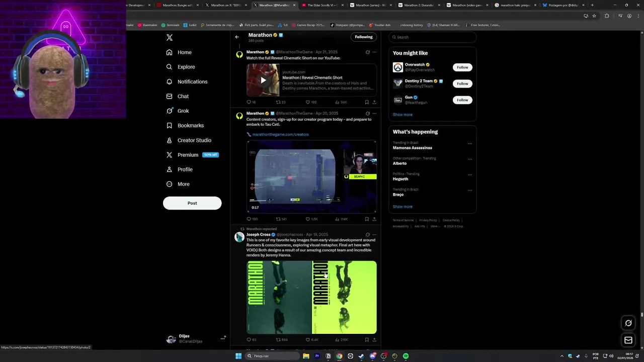
Task: Open left green MARATHON concept image
Action: [x=279, y=297]
